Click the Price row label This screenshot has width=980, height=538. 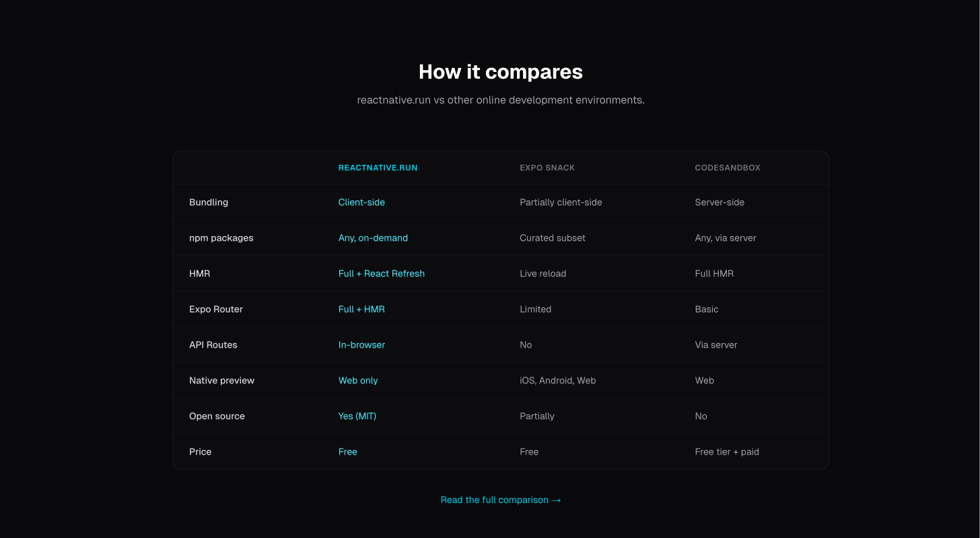200,451
